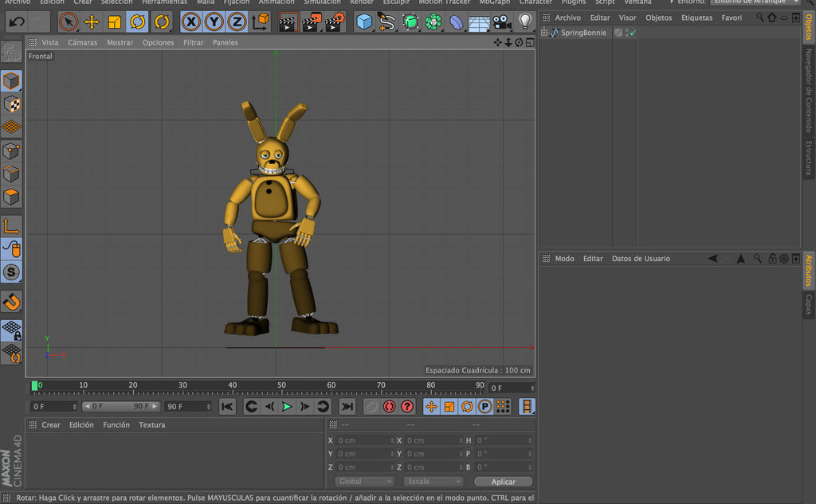The height and width of the screenshot is (504, 816).
Task: Select the active Rotate tool
Action: [137, 21]
